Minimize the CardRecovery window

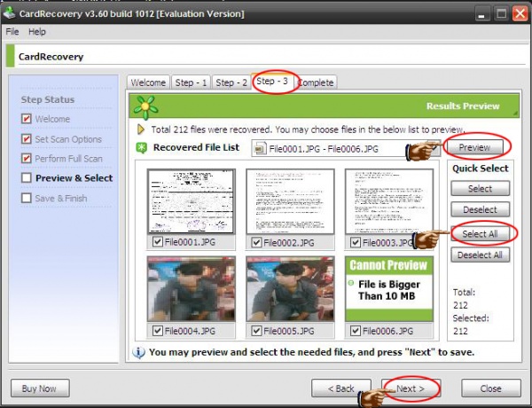[x=481, y=14]
